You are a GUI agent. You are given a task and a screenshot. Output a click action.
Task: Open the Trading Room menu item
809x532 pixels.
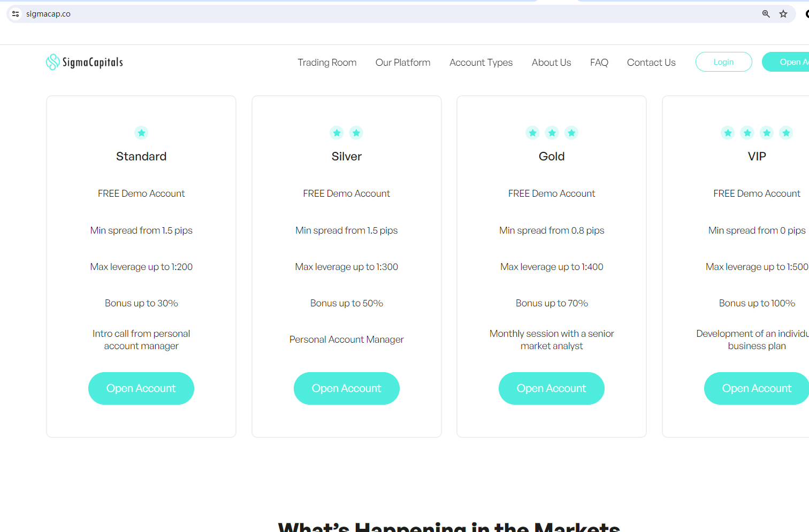click(327, 63)
